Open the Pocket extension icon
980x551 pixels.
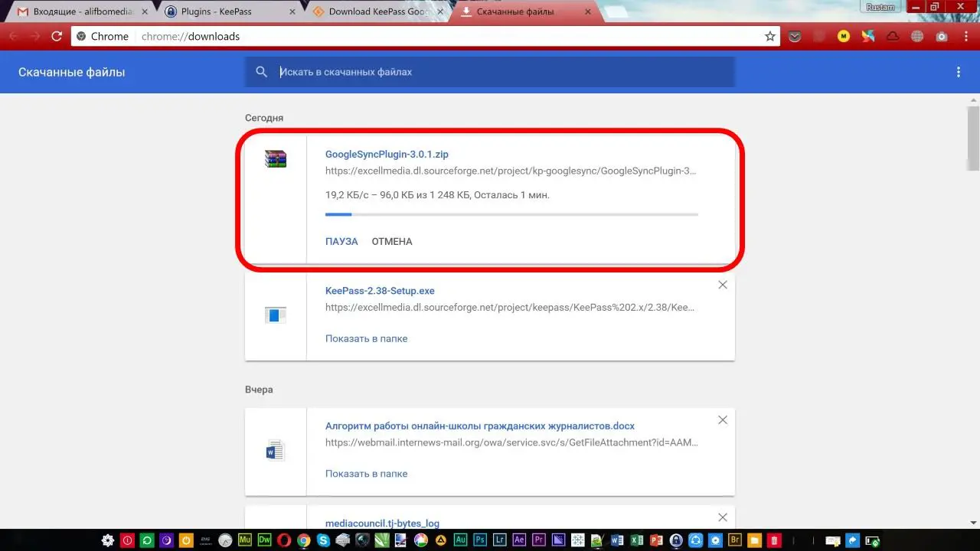click(x=795, y=36)
